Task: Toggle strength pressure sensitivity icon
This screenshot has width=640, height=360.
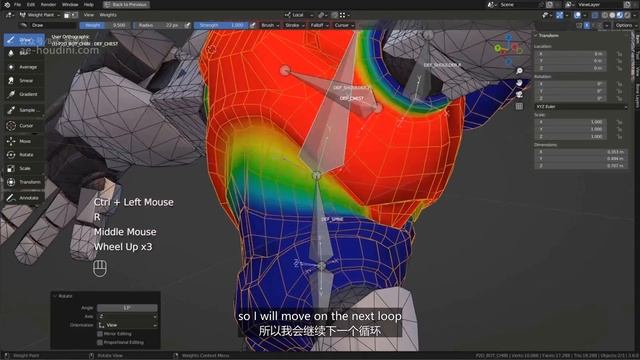Action: 253,25
